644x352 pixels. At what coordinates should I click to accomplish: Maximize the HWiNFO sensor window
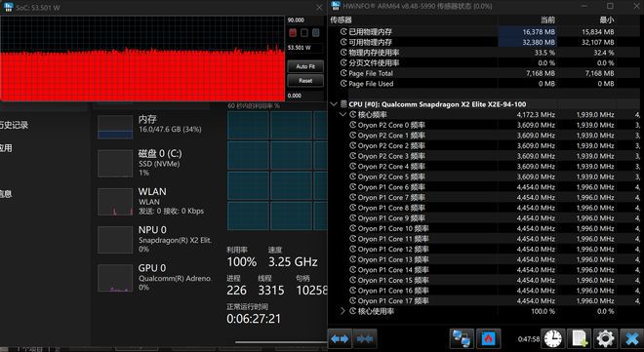tap(610, 6)
